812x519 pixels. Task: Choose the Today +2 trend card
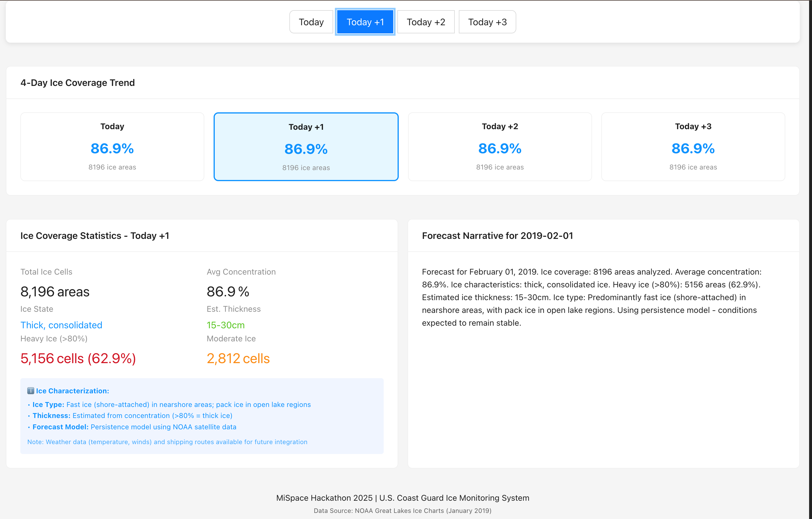[499, 147]
